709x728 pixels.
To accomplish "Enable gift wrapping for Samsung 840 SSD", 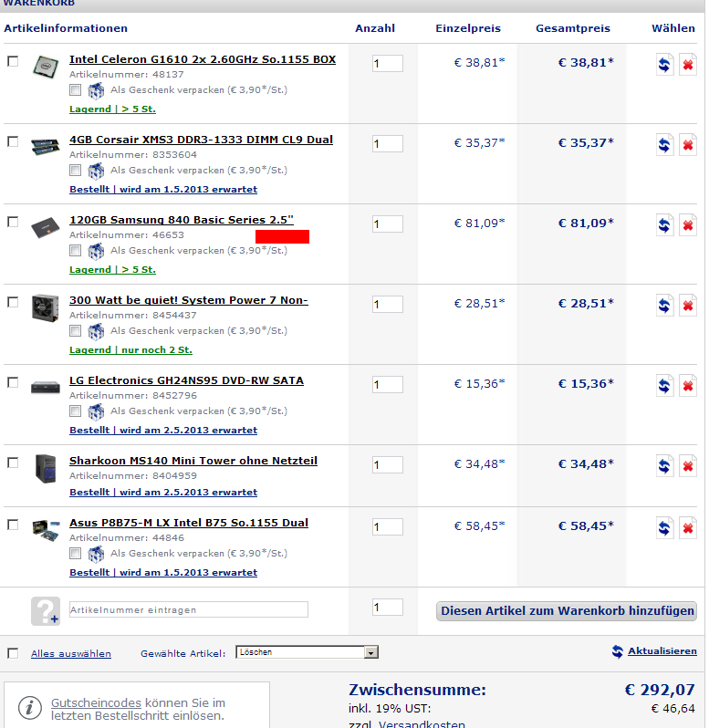I will click(x=75, y=251).
